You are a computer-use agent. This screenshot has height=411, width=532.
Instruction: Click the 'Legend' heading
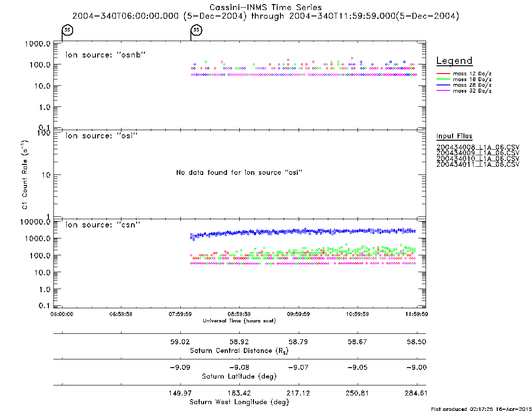coord(454,61)
